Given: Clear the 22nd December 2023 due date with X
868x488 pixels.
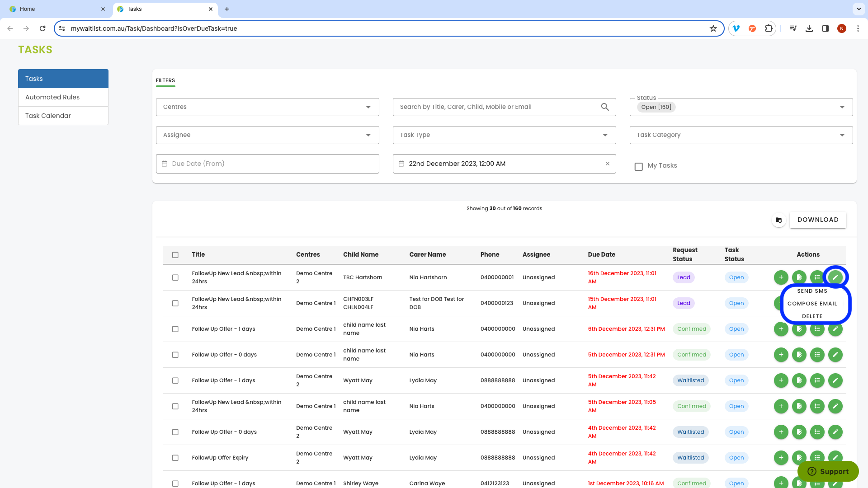Looking at the screenshot, I should 608,164.
